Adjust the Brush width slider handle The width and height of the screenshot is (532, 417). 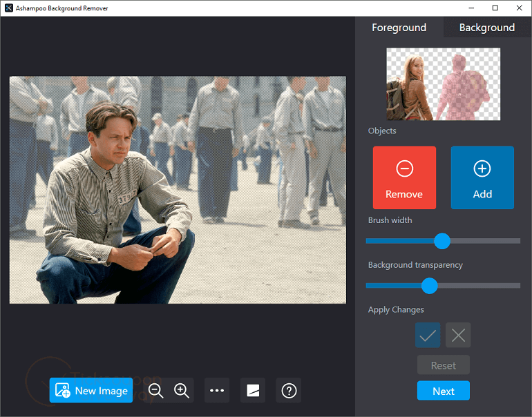pyautogui.click(x=442, y=241)
